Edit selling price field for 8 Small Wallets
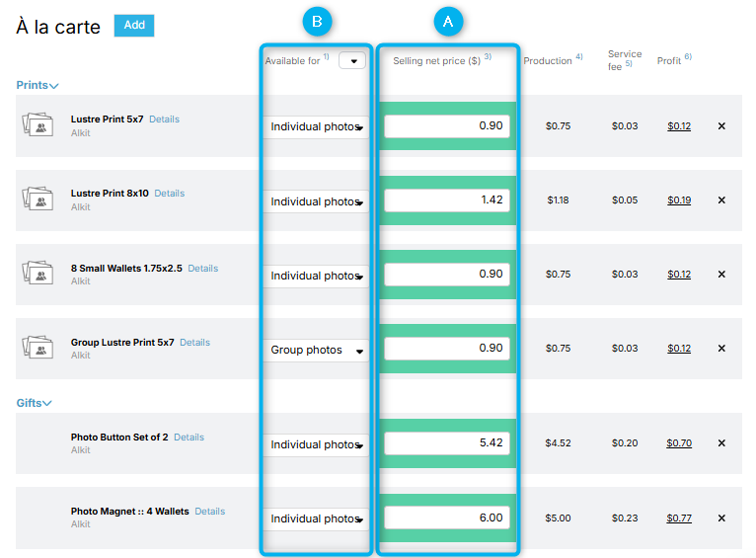Viewport: 756px width, 558px height. coord(447,274)
